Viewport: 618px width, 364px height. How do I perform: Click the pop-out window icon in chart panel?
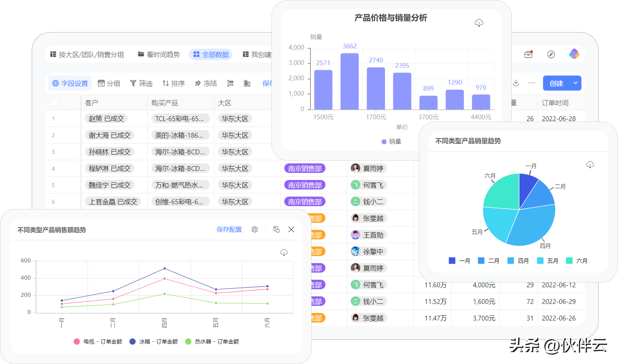276,229
